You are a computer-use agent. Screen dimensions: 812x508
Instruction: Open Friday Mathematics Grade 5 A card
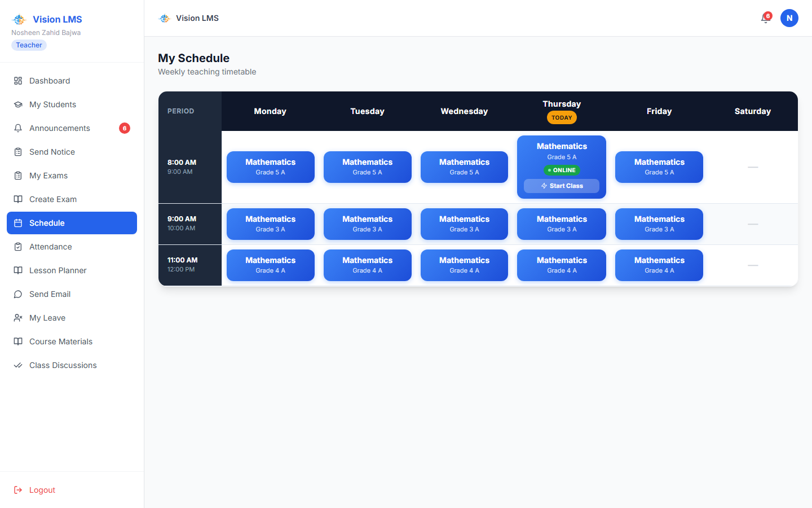tap(659, 167)
